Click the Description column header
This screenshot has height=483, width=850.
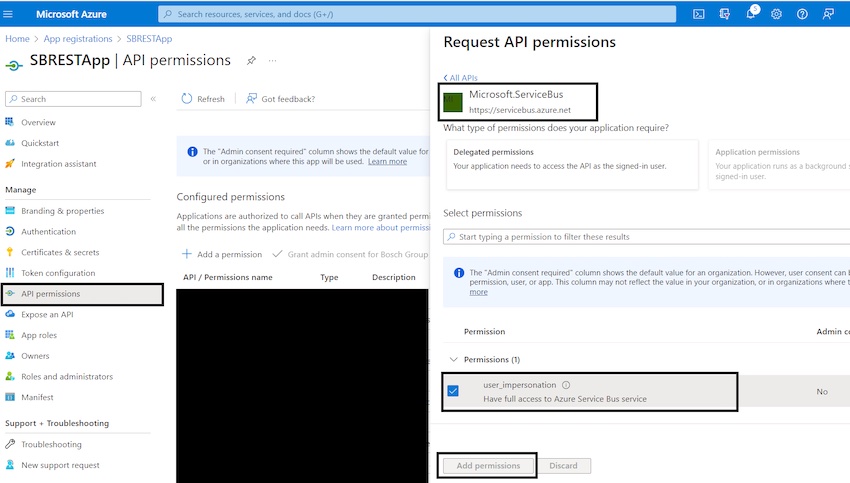(394, 277)
